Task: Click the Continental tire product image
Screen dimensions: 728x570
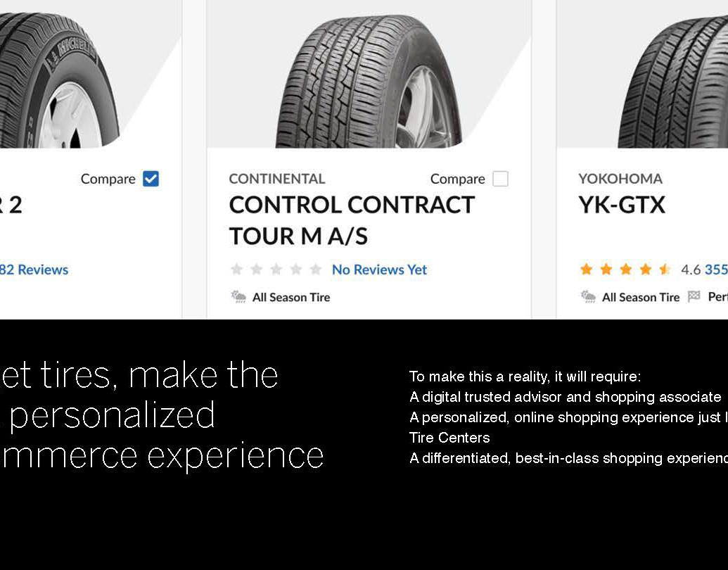Action: coord(369,82)
